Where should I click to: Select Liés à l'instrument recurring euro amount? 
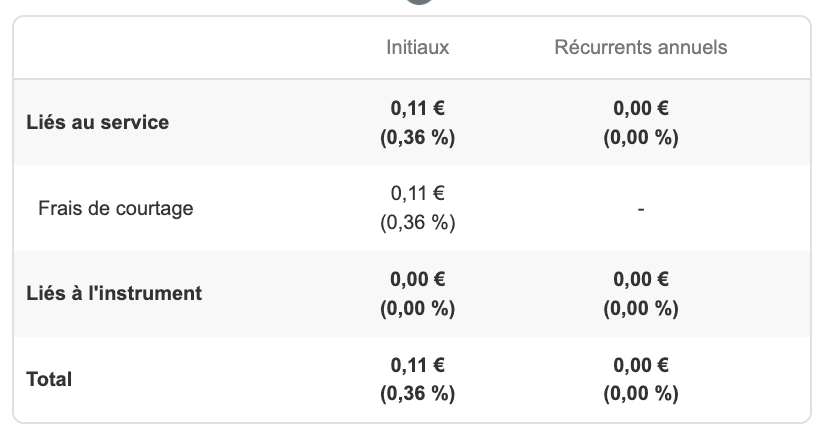[x=640, y=279]
